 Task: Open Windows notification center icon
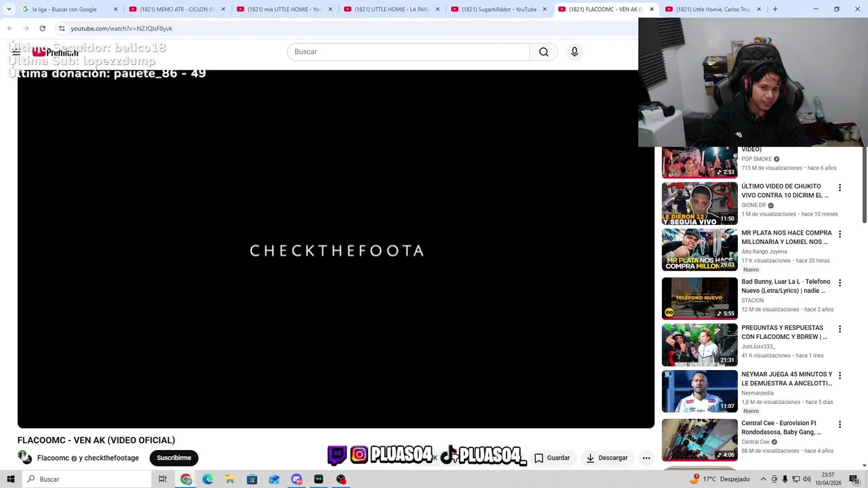click(x=854, y=479)
